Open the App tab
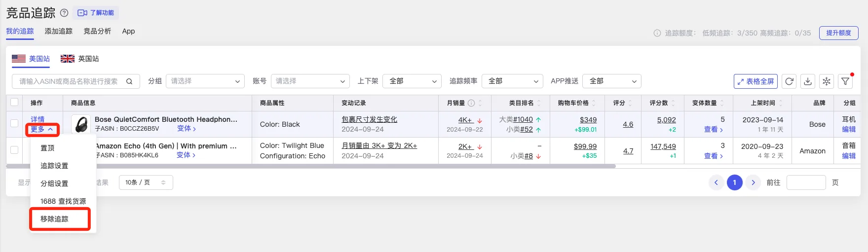The image size is (868, 252). click(128, 31)
